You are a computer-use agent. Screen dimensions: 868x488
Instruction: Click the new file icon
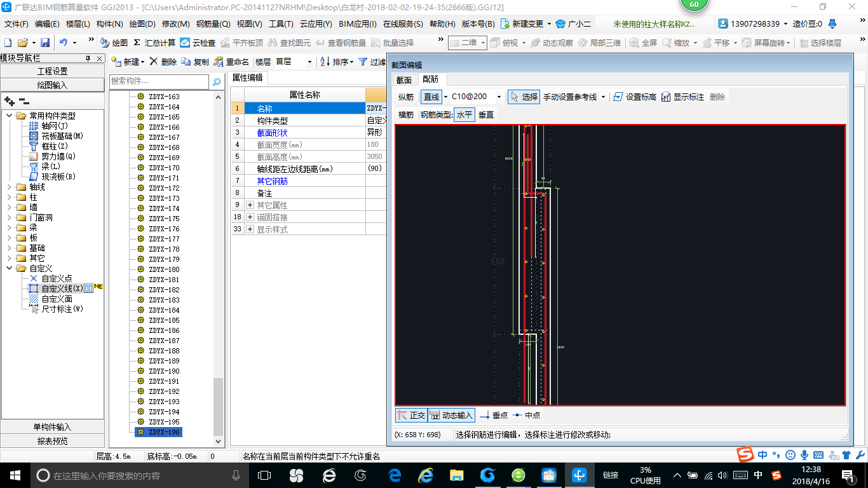[x=8, y=43]
